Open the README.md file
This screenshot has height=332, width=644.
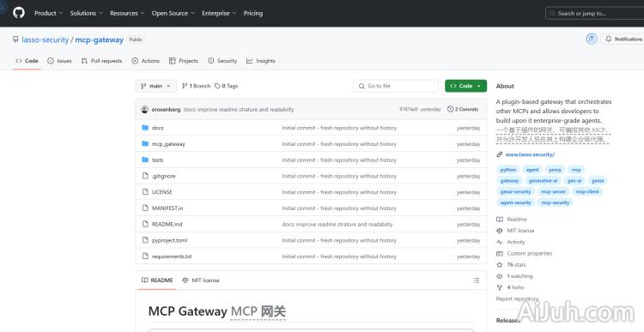pos(167,224)
